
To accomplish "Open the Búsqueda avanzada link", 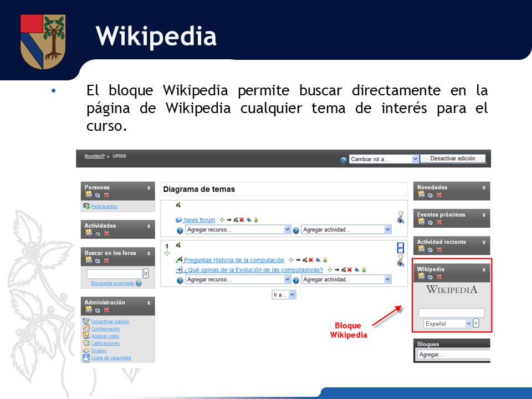I will [112, 283].
